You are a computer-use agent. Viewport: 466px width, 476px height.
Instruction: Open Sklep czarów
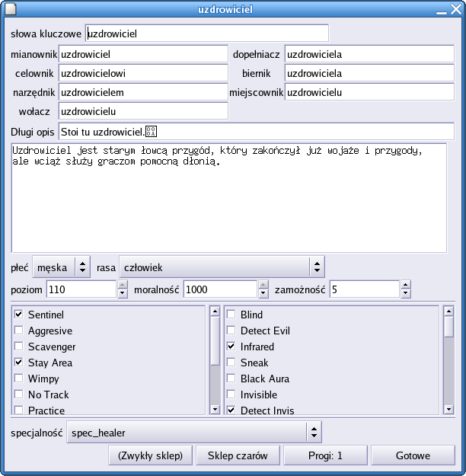click(x=238, y=455)
